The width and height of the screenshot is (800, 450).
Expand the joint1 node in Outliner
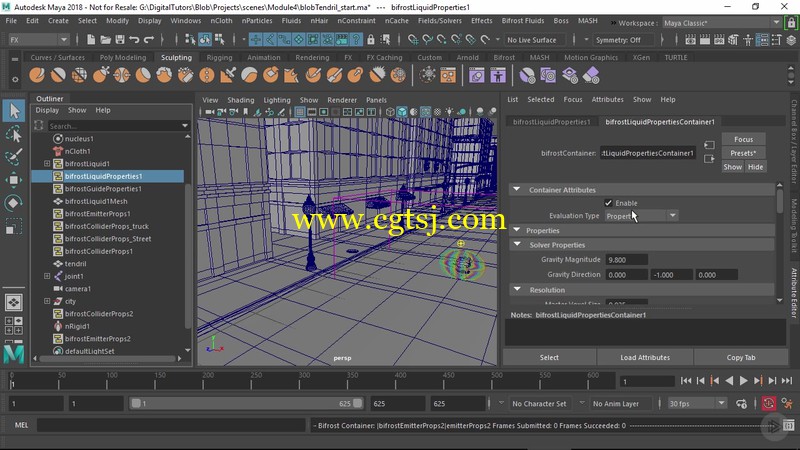tap(47, 276)
